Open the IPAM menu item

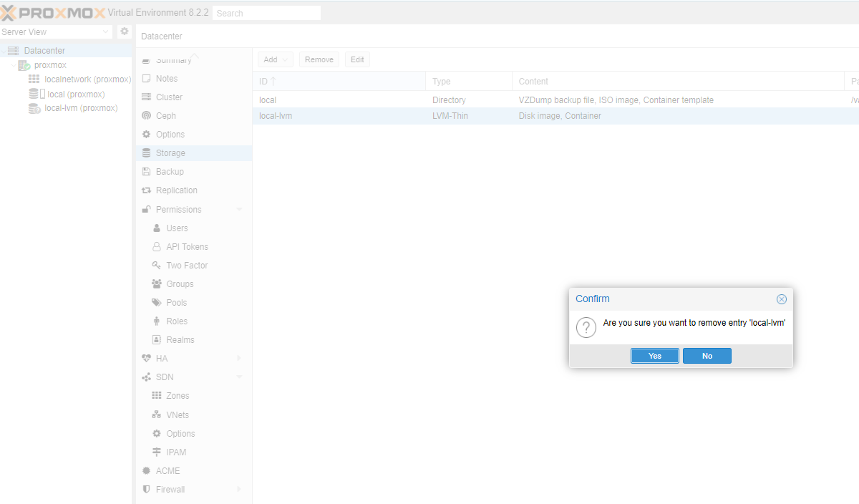(x=193, y=452)
